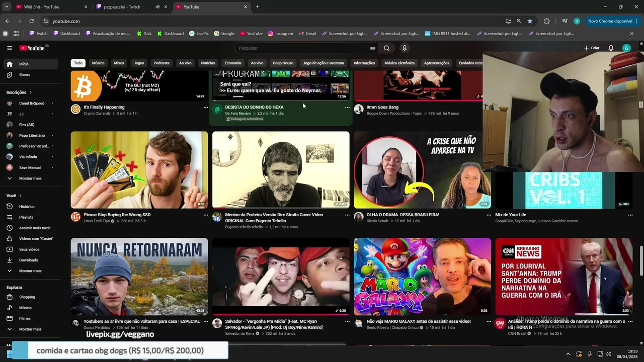Open options for It's Finally Happening video

(205, 108)
